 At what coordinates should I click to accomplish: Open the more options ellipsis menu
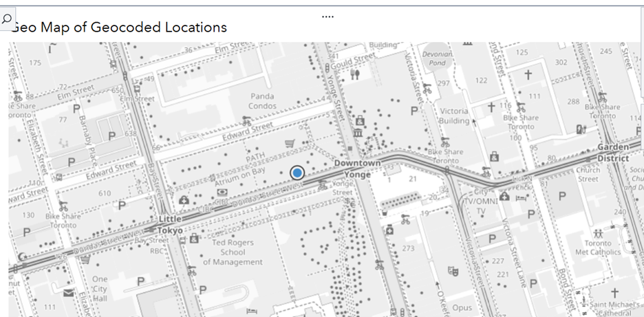328,16
